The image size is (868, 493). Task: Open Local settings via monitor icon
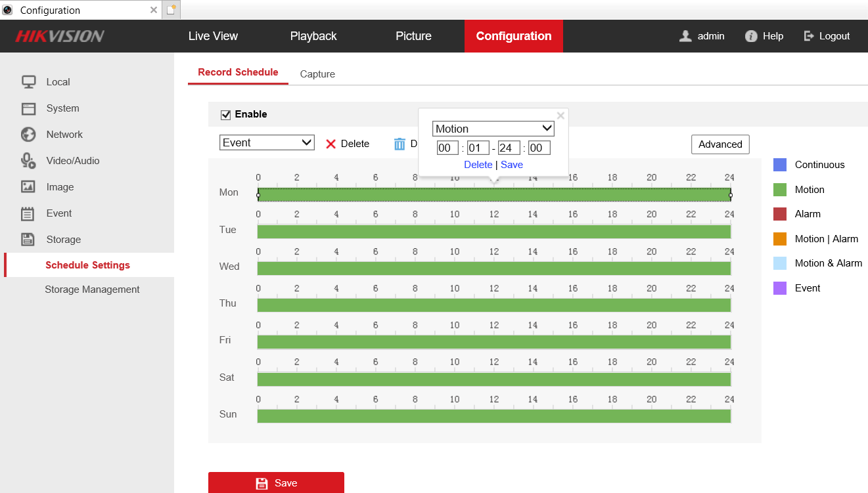coord(28,82)
